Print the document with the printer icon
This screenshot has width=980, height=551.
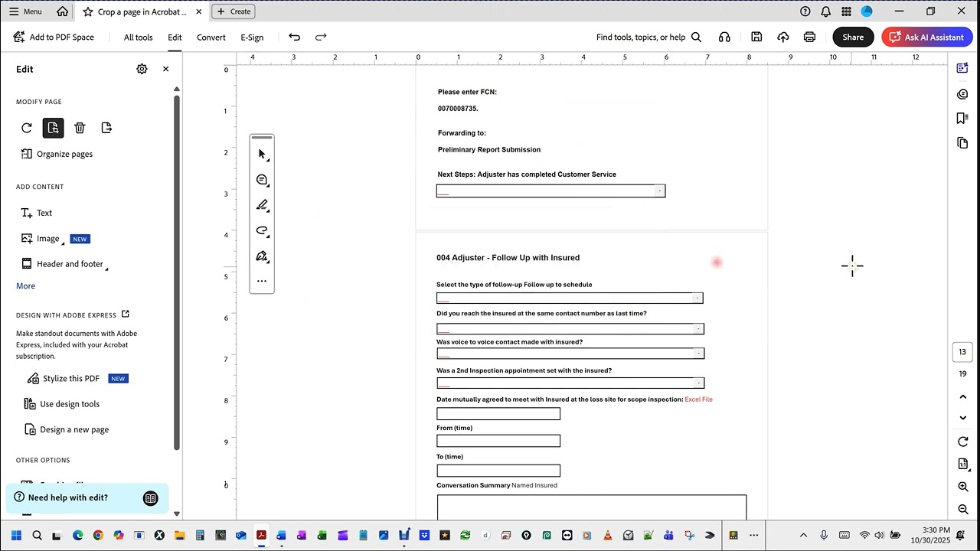coord(809,37)
